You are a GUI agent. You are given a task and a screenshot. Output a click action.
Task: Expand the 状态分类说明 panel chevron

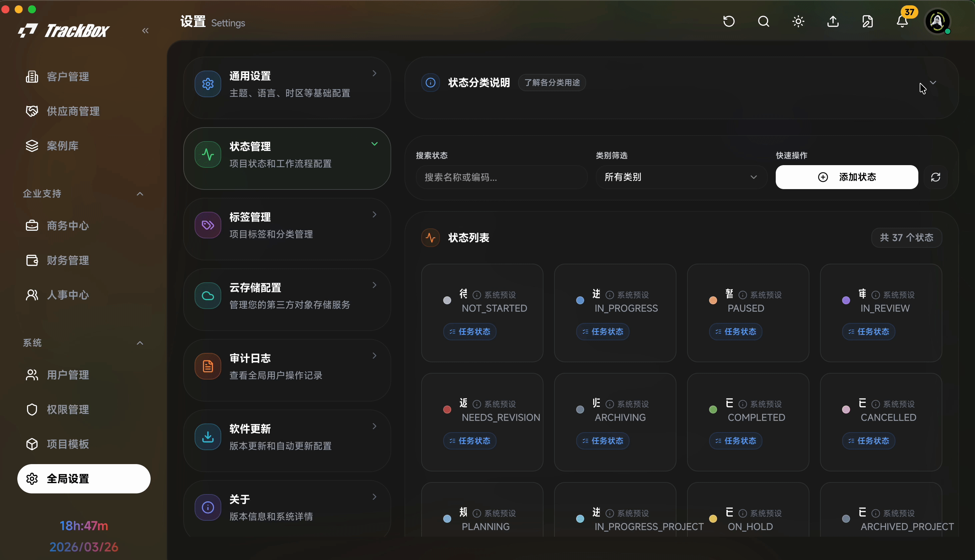tap(933, 82)
